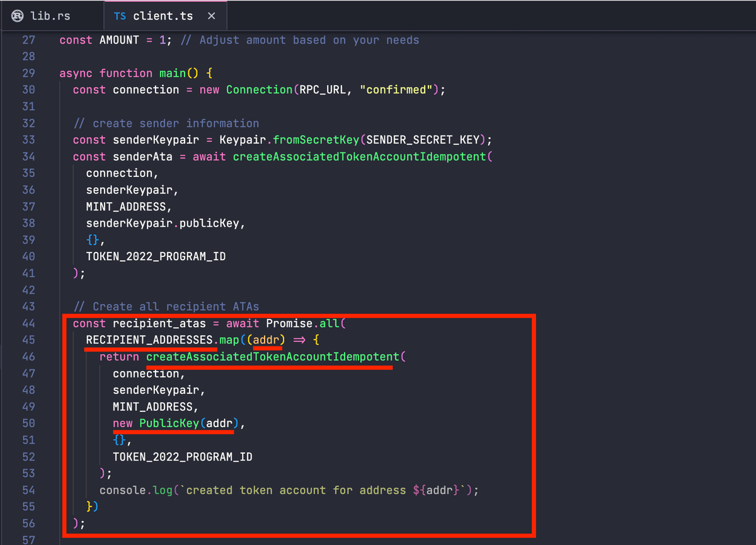Click the Rust file icon on lib.rs tab
Viewport: 756px width, 545px height.
[x=18, y=16]
